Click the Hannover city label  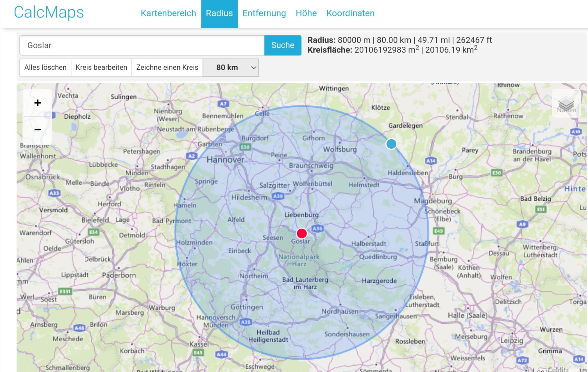click(225, 160)
